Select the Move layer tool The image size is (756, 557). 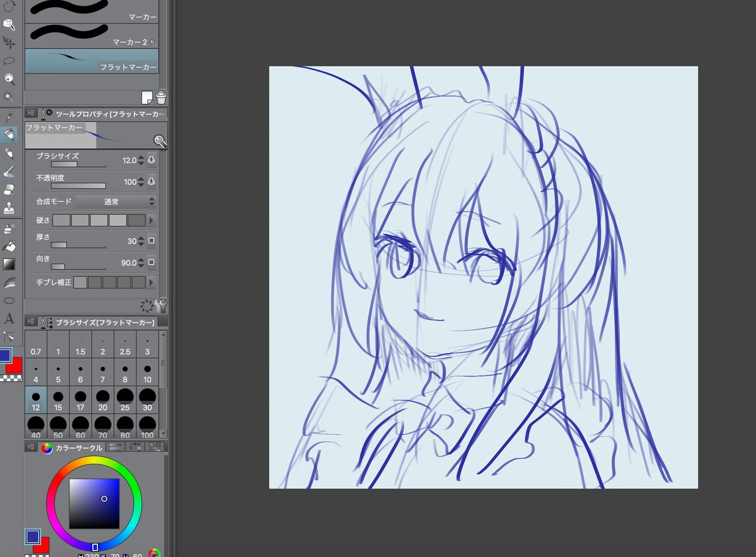click(9, 43)
